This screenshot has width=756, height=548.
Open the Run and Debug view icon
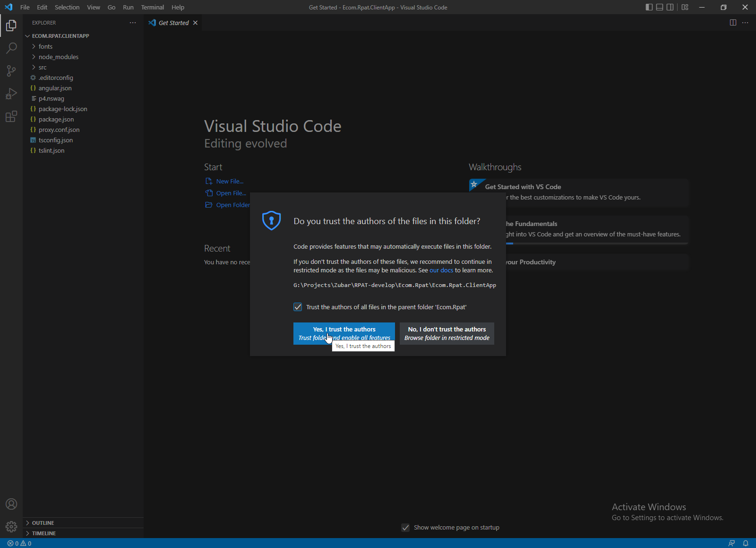pos(11,93)
